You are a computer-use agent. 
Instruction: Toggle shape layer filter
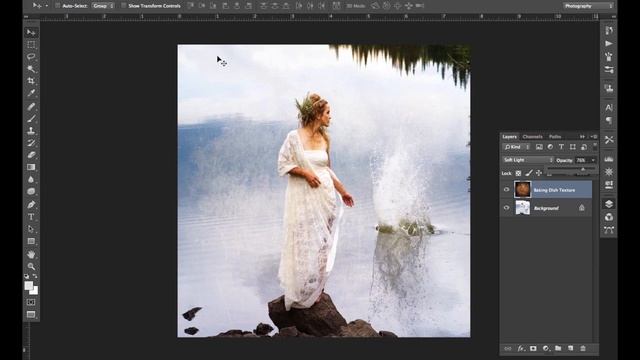[x=573, y=147]
